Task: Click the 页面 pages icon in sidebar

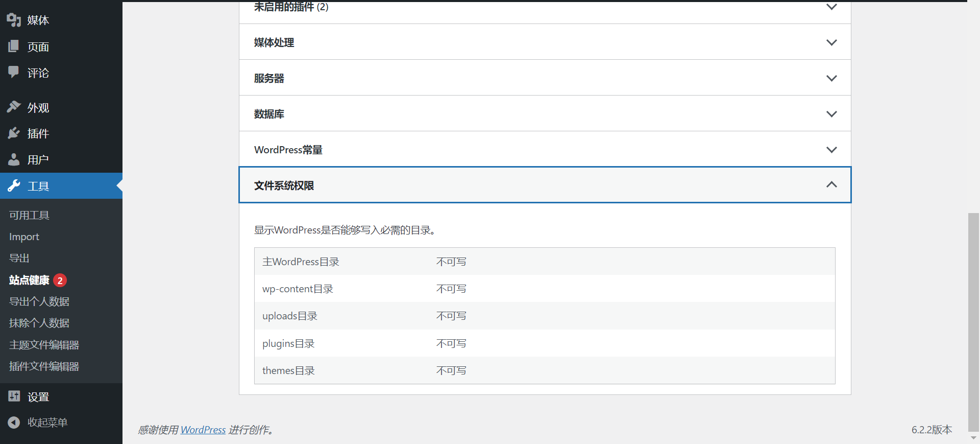Action: click(14, 46)
